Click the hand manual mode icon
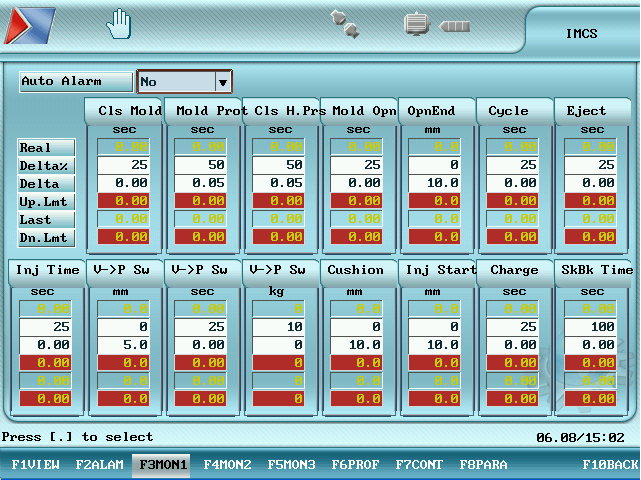641x480 pixels. pos(120,24)
